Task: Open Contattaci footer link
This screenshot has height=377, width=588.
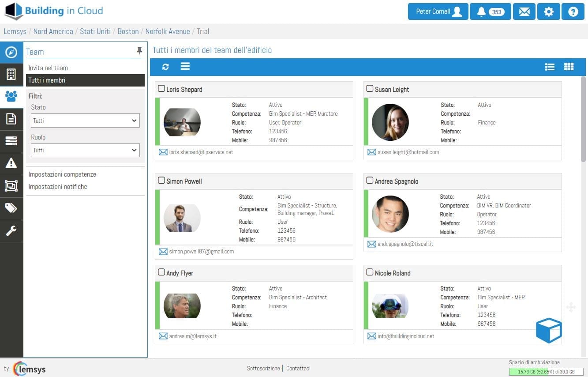Action: (x=298, y=368)
